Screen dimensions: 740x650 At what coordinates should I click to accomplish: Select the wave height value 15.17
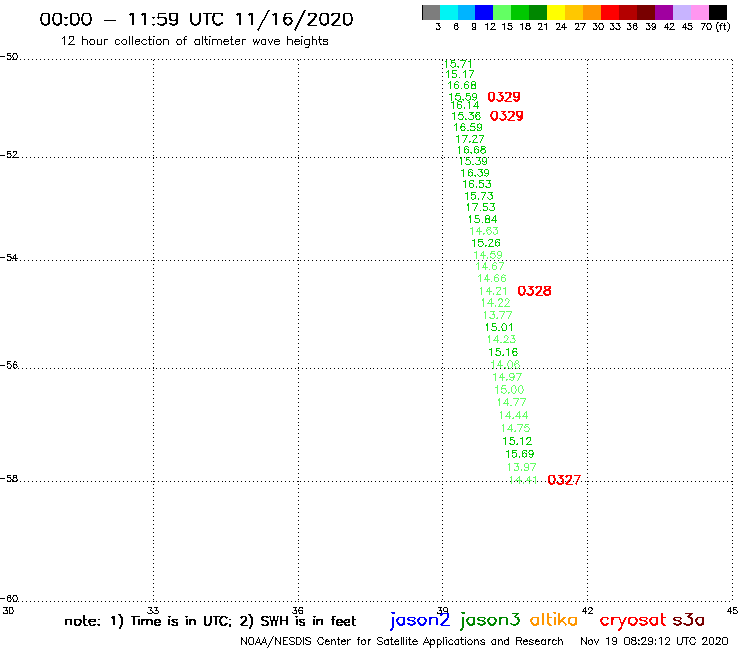(x=460, y=74)
